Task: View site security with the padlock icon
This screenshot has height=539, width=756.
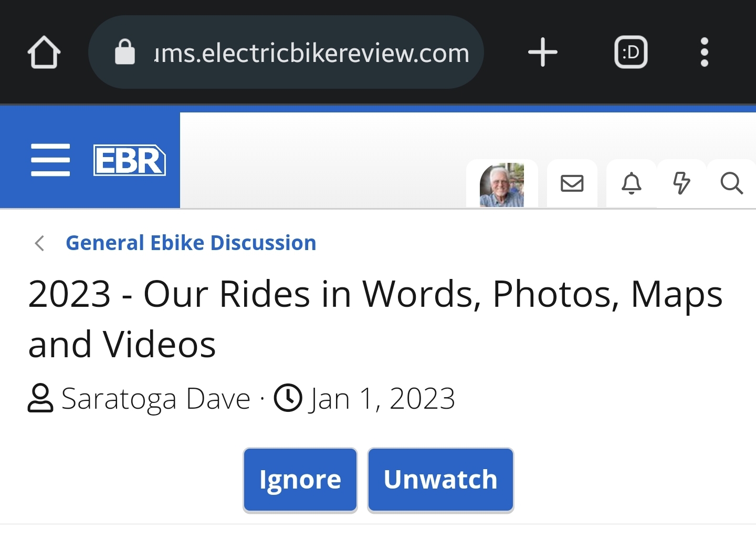Action: (124, 52)
